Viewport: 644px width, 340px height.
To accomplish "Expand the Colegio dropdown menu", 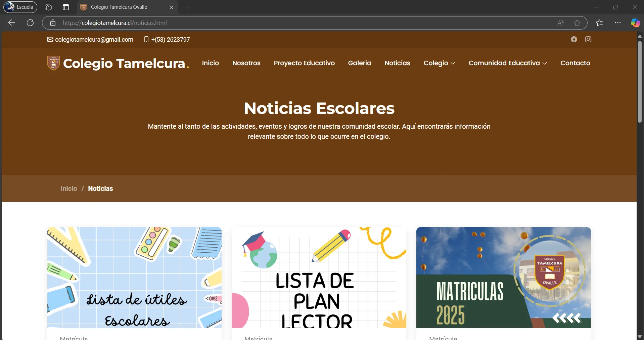I will (x=439, y=63).
